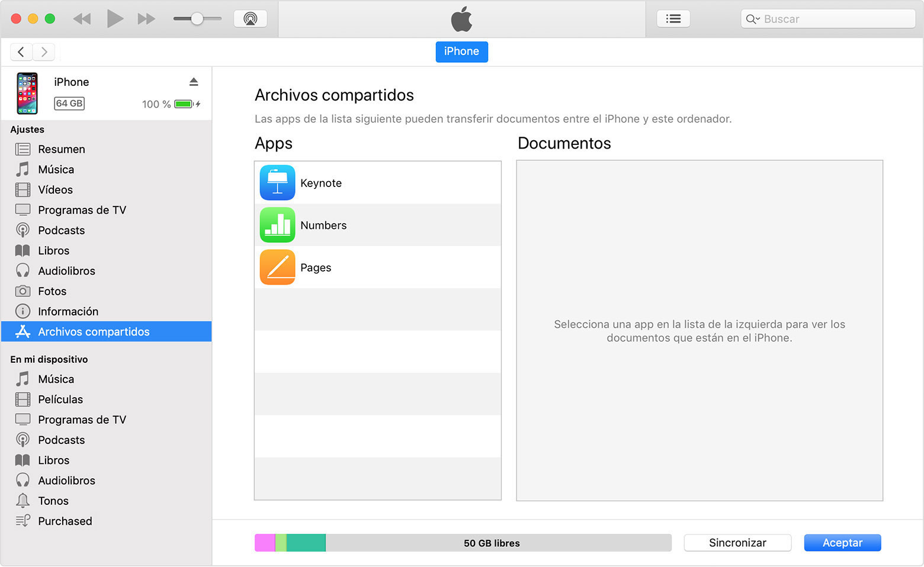Click the Ajustes section header
The height and width of the screenshot is (567, 924).
pos(27,130)
